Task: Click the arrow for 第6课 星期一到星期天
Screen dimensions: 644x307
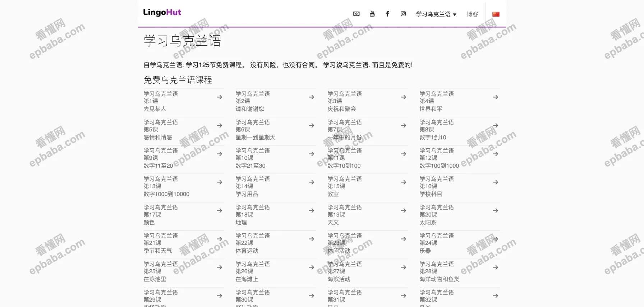Action: (x=312, y=125)
